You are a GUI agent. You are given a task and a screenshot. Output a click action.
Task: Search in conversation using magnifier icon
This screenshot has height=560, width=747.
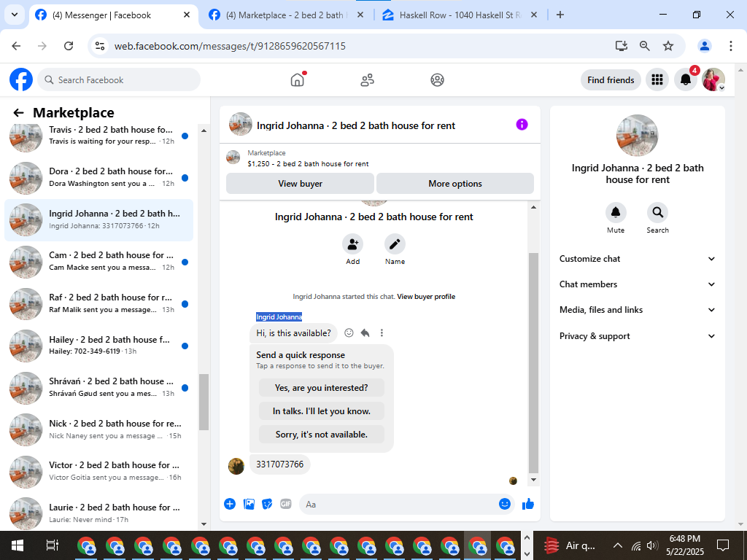pyautogui.click(x=657, y=212)
